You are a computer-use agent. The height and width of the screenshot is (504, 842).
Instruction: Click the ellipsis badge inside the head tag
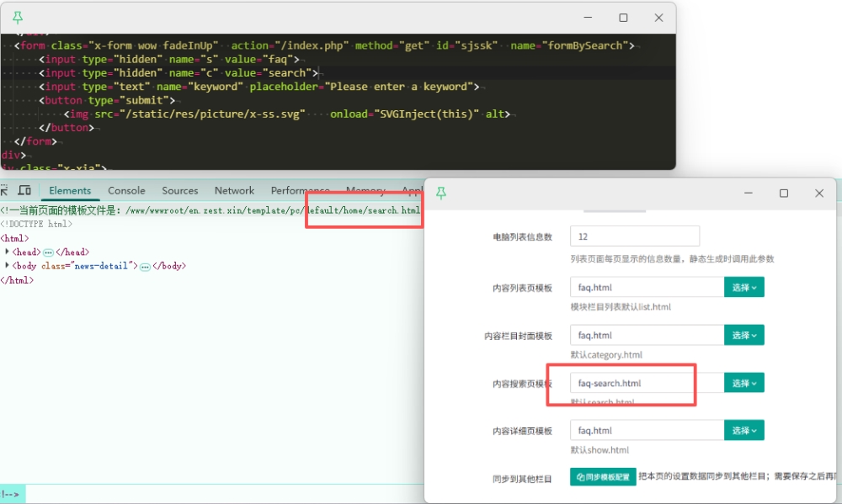click(48, 252)
